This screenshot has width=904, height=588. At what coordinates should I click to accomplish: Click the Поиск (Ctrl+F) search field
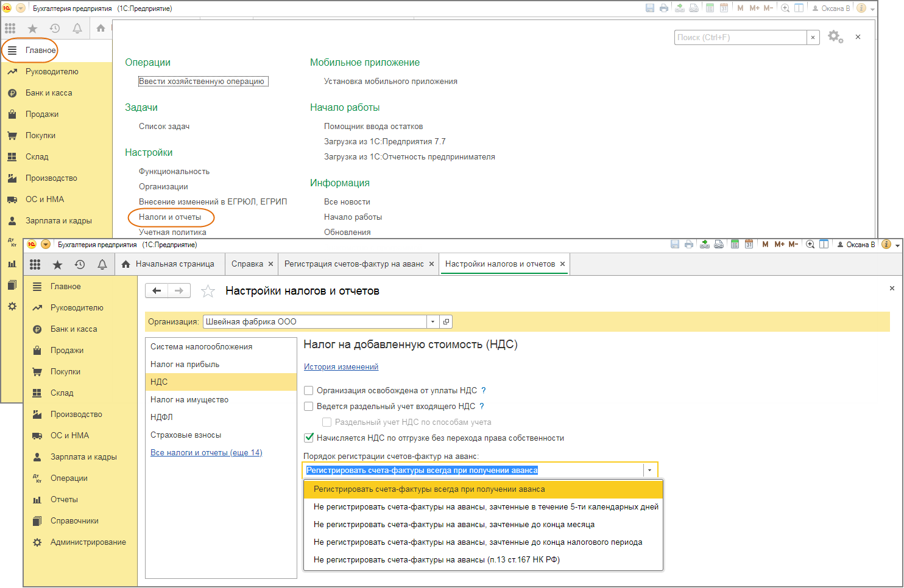[x=741, y=37]
